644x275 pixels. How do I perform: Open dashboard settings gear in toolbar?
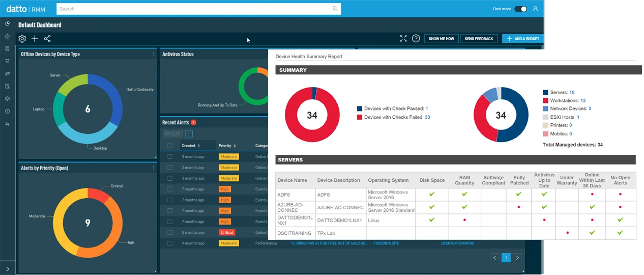tap(22, 39)
